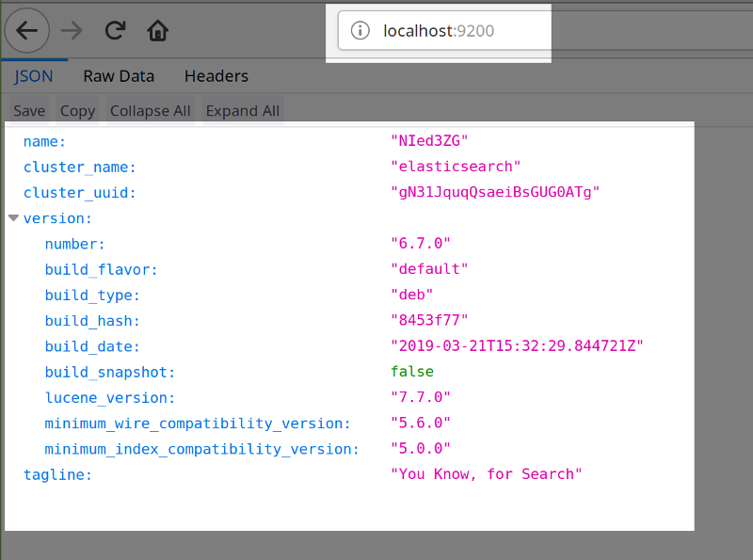
Task: Click the value "gN31JquqQsaeiBsGUG0ATg"
Action: point(495,192)
